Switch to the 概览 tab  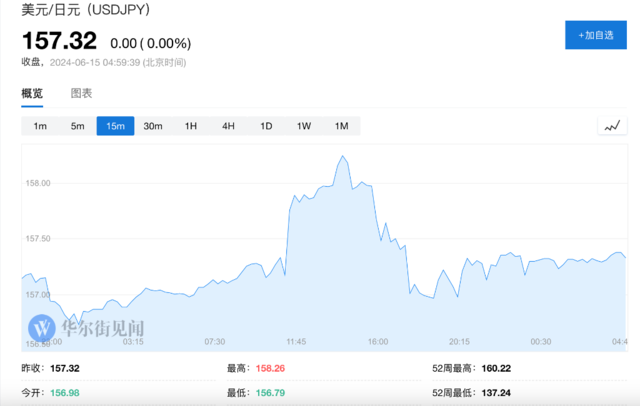coord(33,93)
